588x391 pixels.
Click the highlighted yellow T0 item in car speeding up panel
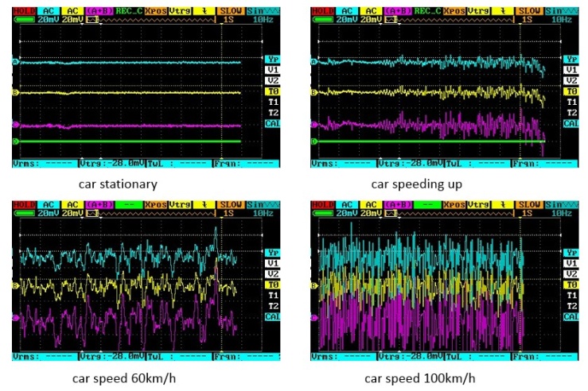570,91
